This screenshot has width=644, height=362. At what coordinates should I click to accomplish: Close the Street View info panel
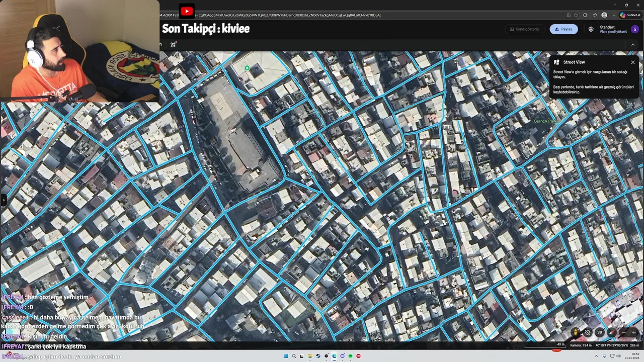[x=633, y=62]
